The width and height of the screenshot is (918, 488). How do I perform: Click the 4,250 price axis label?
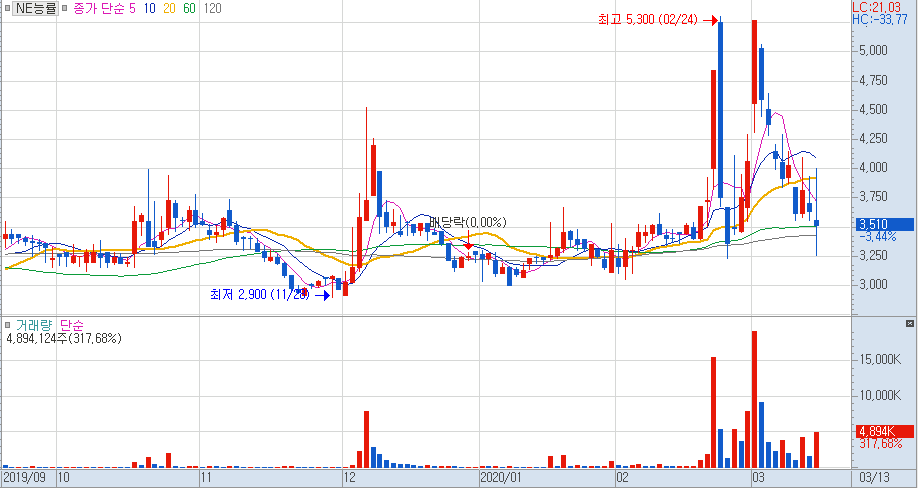[874, 139]
